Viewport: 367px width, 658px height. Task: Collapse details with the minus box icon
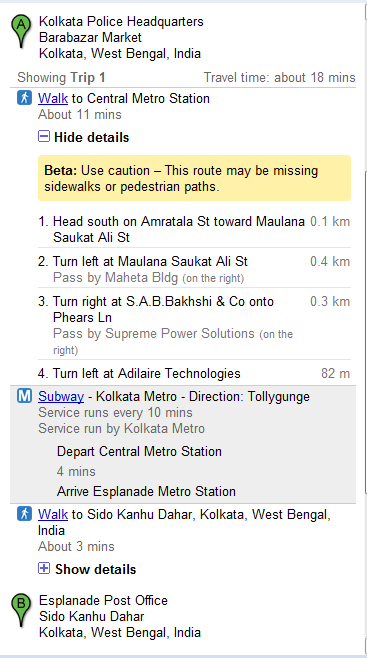coord(44,136)
